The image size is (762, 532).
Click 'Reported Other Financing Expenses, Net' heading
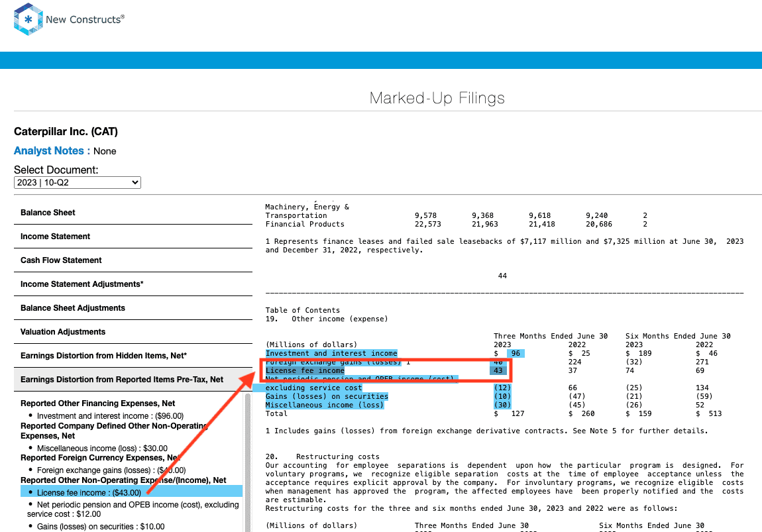coord(97,403)
